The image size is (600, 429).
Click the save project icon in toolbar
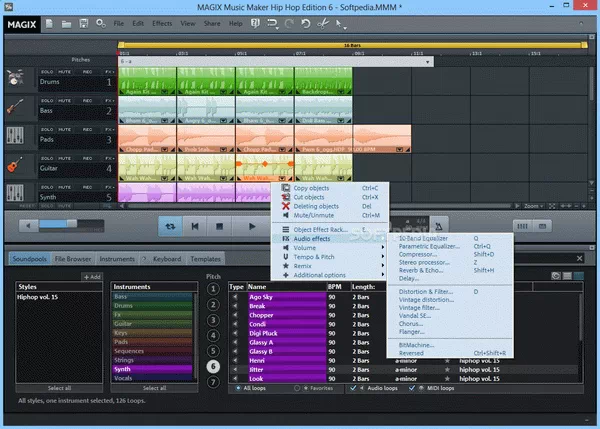click(83, 22)
